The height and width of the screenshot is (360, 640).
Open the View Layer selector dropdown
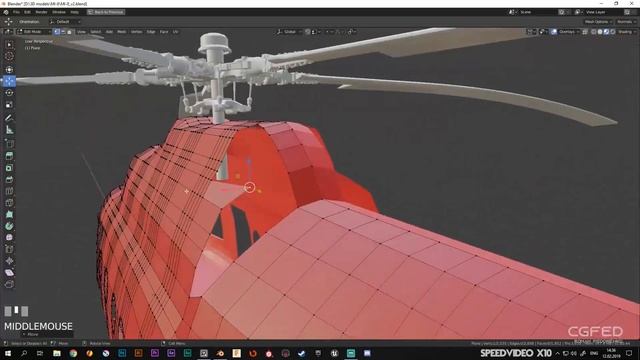(578, 12)
